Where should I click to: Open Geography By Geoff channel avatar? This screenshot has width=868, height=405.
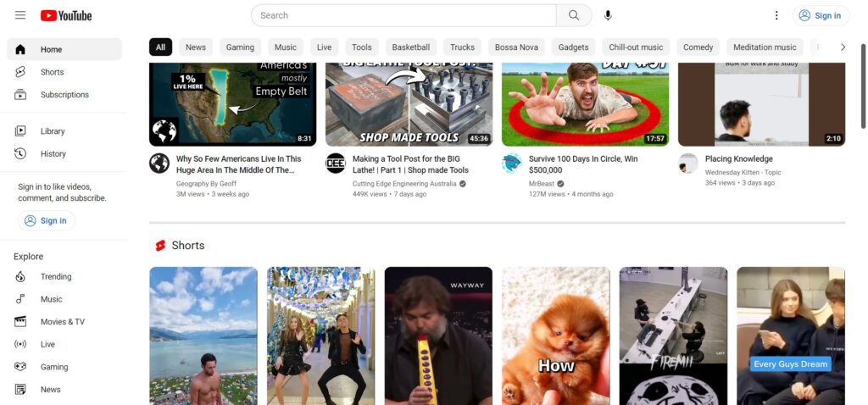(x=159, y=164)
